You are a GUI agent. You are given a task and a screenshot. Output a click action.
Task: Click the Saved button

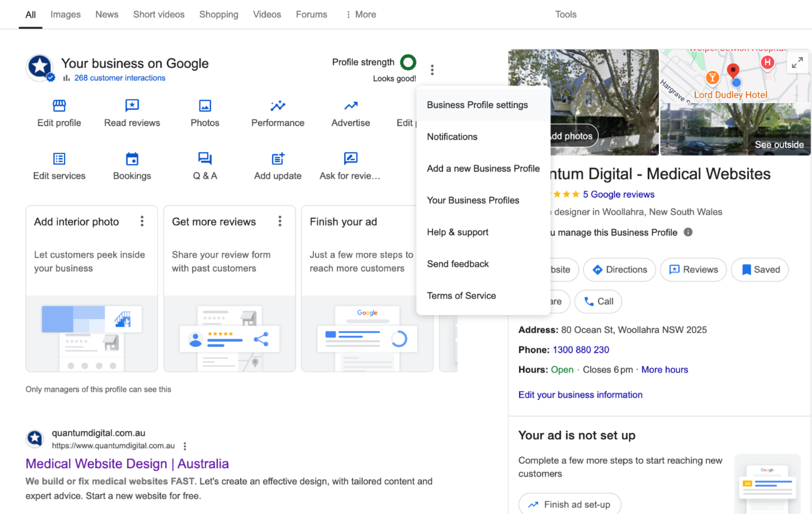click(760, 270)
